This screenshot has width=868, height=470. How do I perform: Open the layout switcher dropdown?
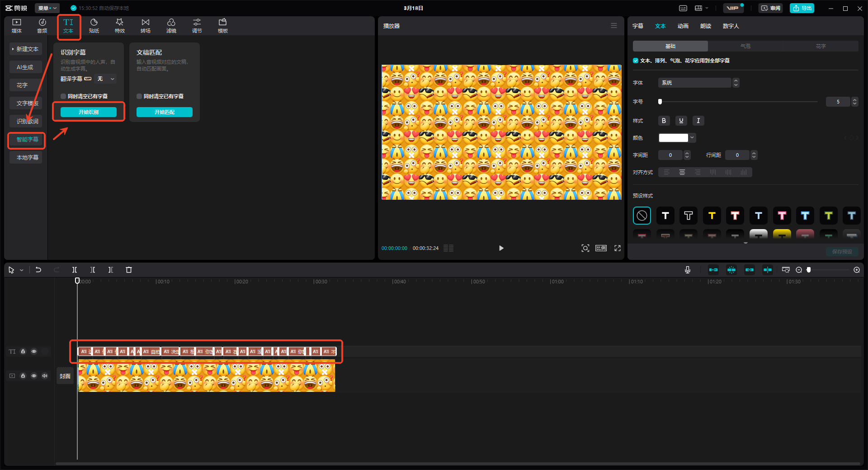point(702,8)
